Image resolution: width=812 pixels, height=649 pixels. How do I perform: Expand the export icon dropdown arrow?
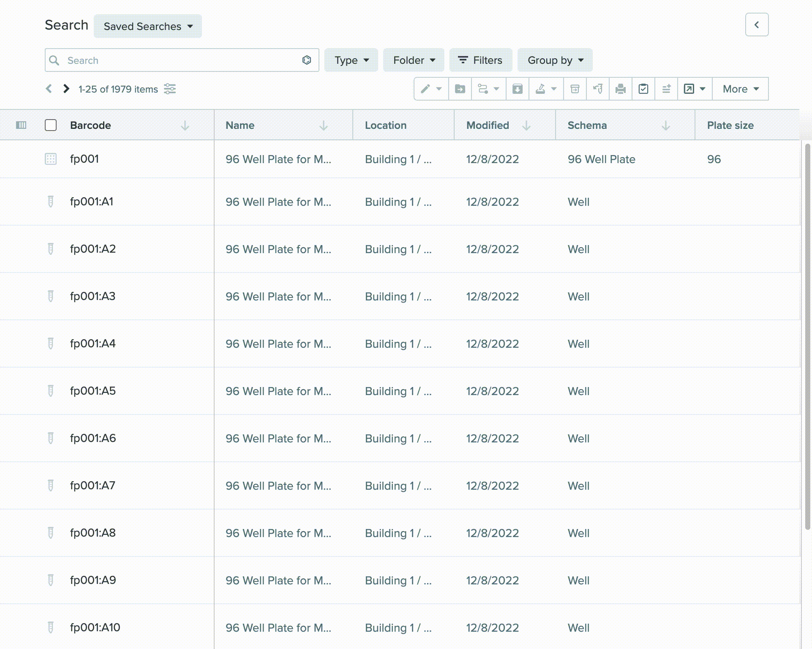click(x=703, y=89)
